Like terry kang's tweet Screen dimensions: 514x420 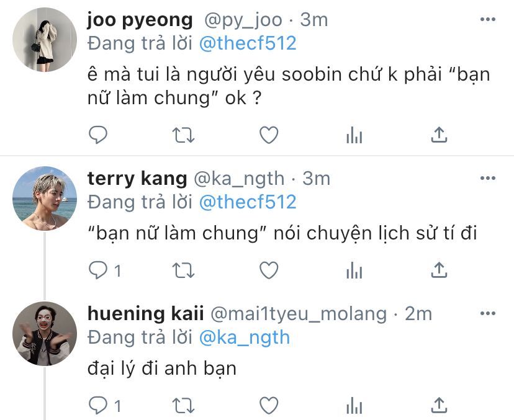(268, 270)
